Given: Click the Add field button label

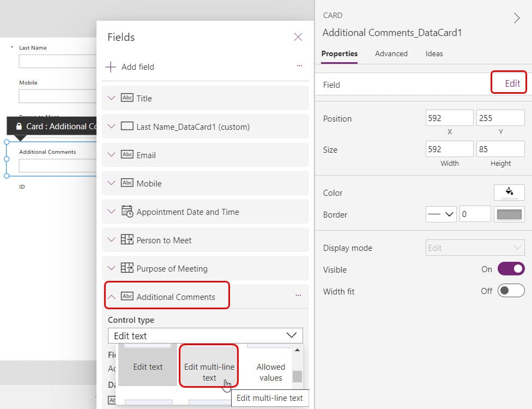Looking at the screenshot, I should (138, 67).
